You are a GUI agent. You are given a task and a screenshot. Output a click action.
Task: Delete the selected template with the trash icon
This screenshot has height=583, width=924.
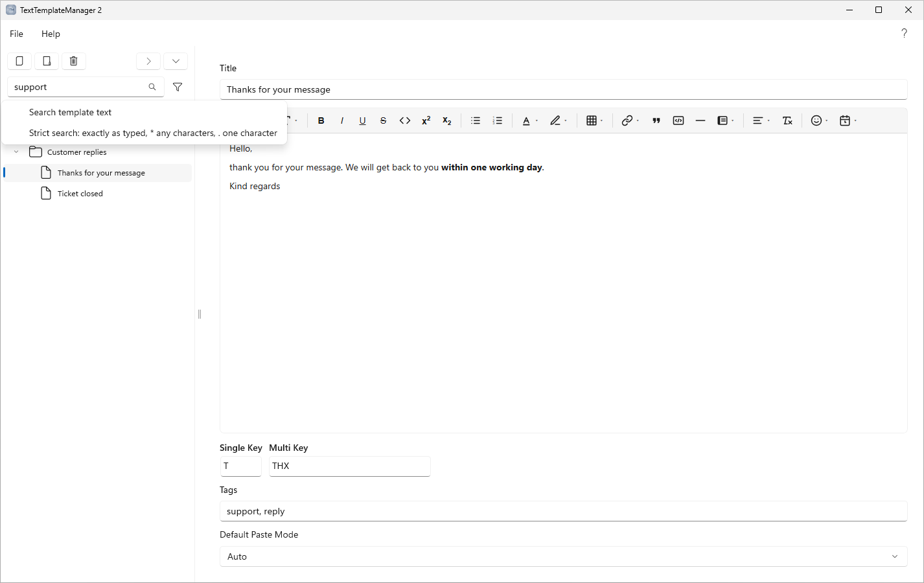[x=74, y=61]
